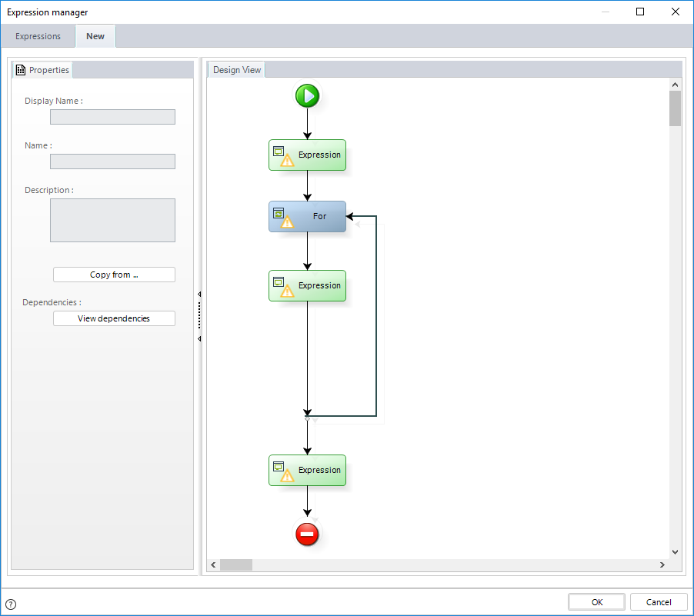The height and width of the screenshot is (616, 694).
Task: Click the warning triangle on the loop's inner Expression node
Action: tap(287, 291)
